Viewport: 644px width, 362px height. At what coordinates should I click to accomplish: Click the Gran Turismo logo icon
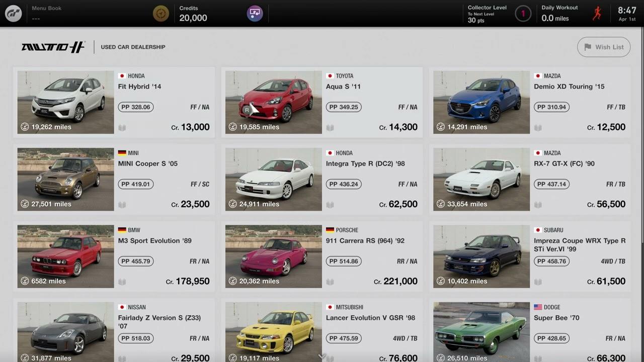13,14
